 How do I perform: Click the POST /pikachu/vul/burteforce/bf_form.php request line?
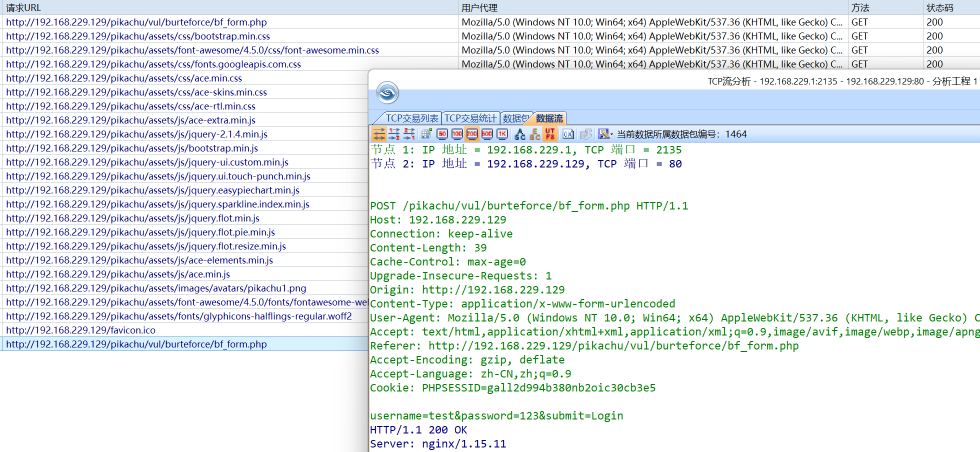(529, 206)
